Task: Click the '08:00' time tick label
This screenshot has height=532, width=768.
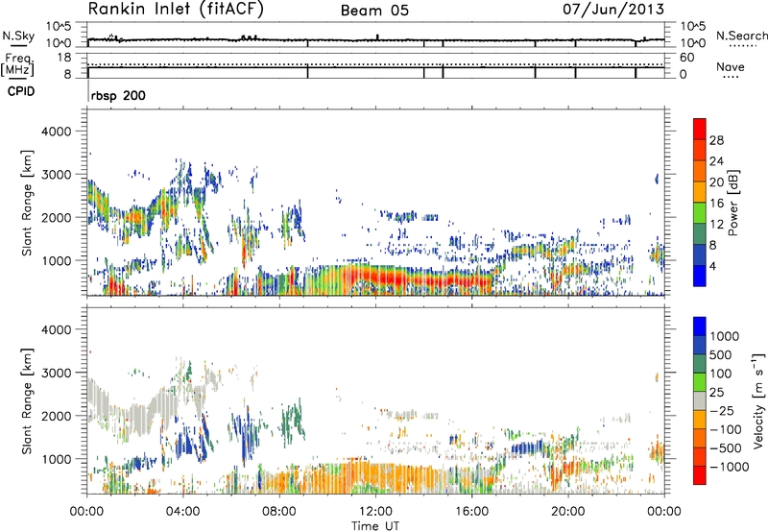Action: pos(279,512)
